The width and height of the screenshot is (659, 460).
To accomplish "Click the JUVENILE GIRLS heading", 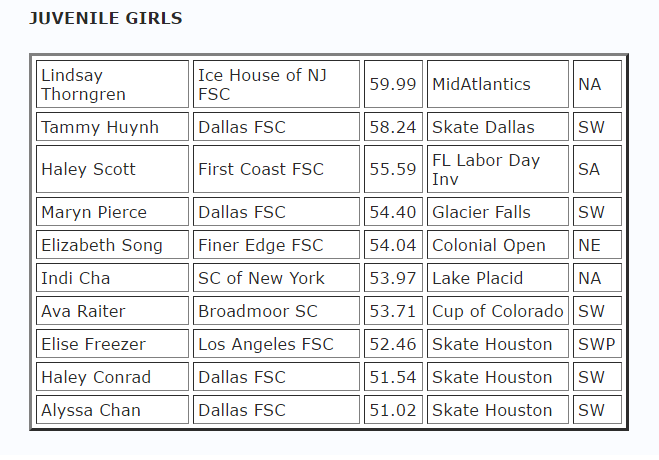I will point(105,19).
